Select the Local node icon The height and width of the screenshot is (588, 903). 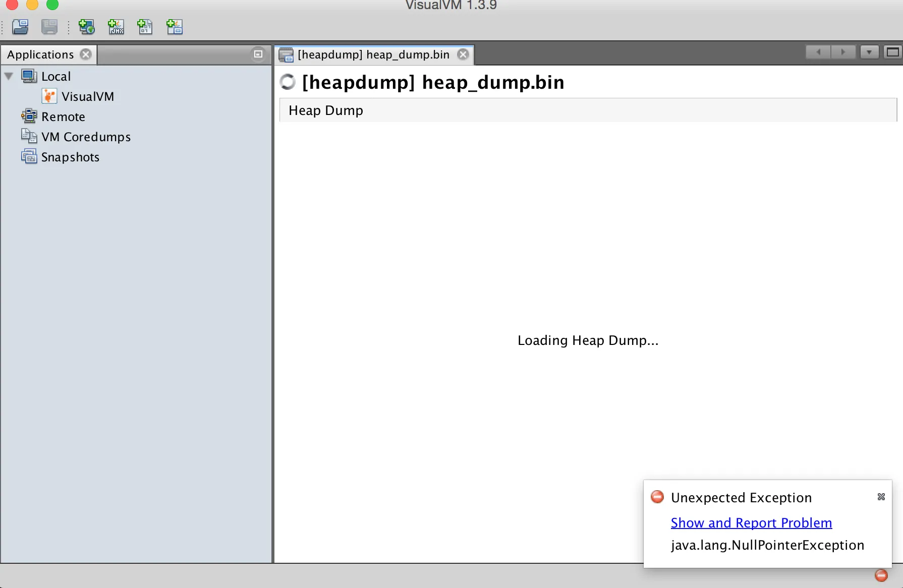[x=29, y=76]
